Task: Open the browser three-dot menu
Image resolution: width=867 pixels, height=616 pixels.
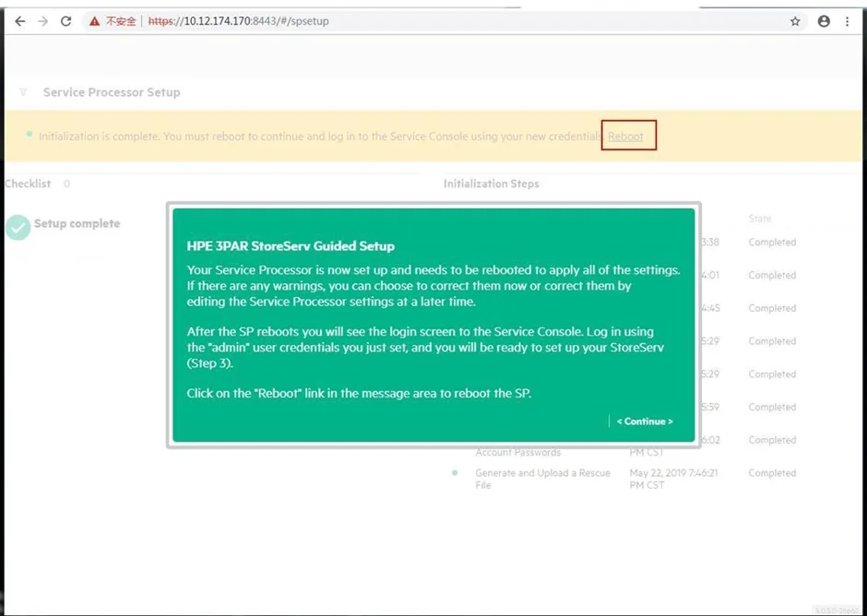Action: pyautogui.click(x=847, y=21)
